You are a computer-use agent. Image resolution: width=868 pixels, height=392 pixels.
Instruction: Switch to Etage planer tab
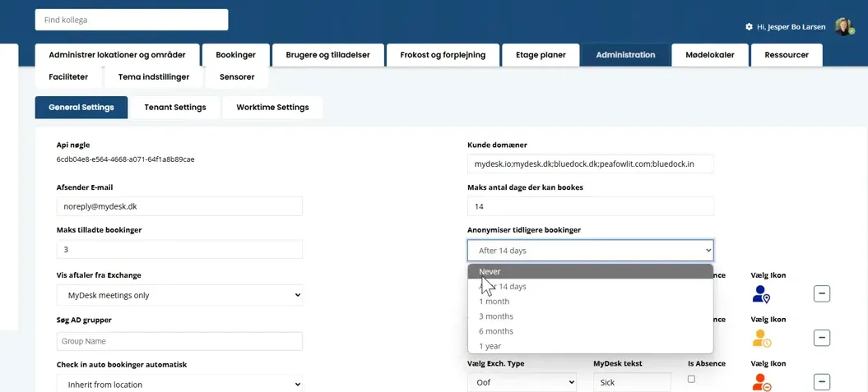[x=541, y=55]
